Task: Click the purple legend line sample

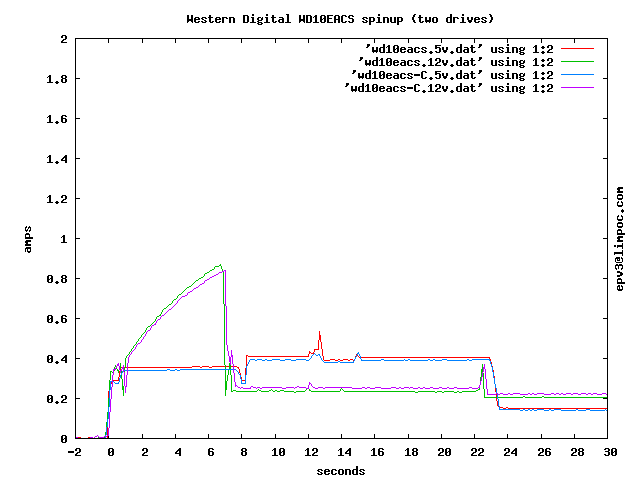Action: point(577,88)
